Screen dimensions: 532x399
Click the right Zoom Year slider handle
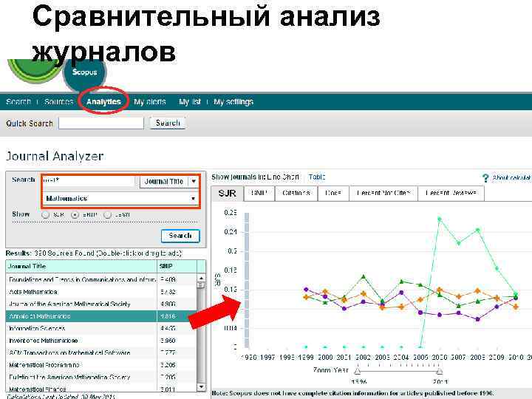(x=440, y=370)
